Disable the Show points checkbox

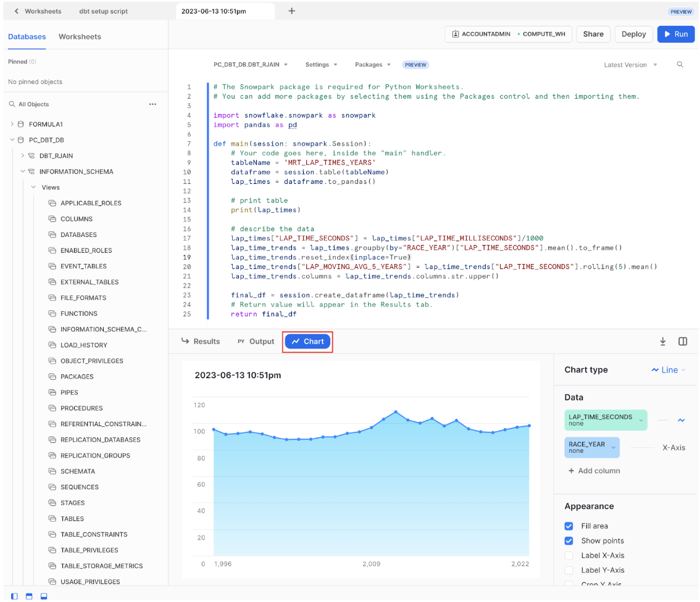[x=569, y=541]
